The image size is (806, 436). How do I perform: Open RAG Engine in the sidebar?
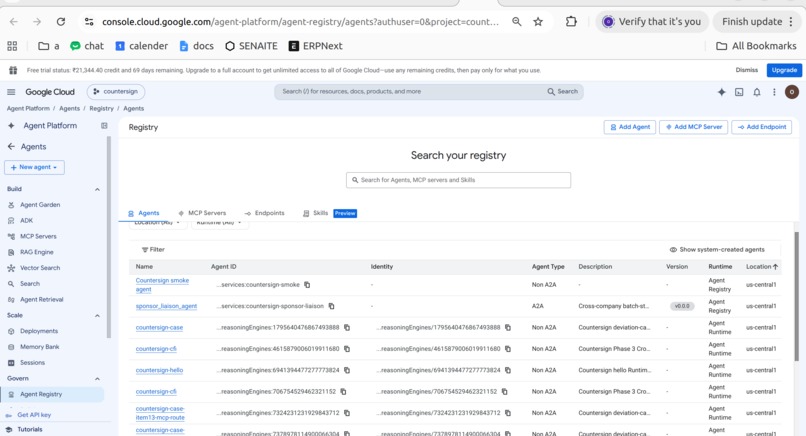[36, 252]
